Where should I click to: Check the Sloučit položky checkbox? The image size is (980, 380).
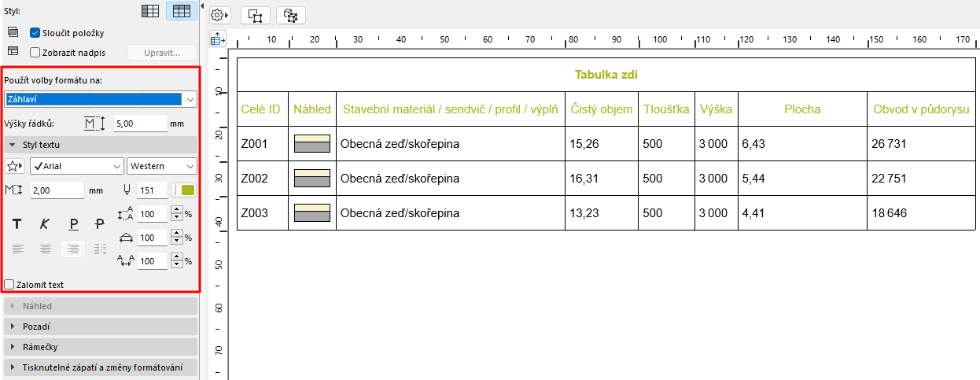point(35,33)
